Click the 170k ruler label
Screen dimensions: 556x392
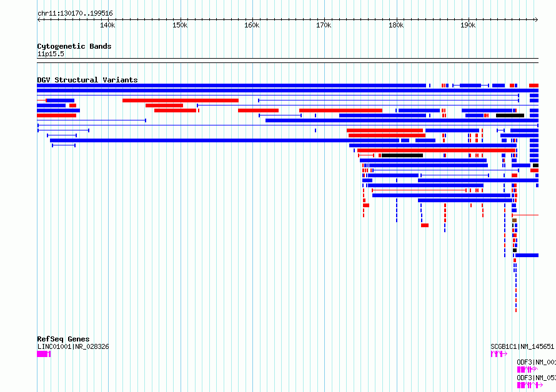[x=324, y=26]
